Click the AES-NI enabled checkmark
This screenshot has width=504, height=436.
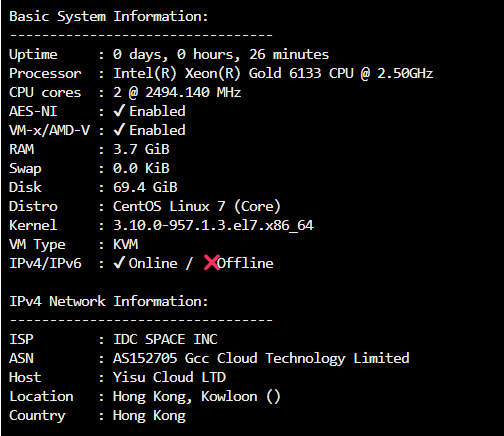click(x=119, y=111)
